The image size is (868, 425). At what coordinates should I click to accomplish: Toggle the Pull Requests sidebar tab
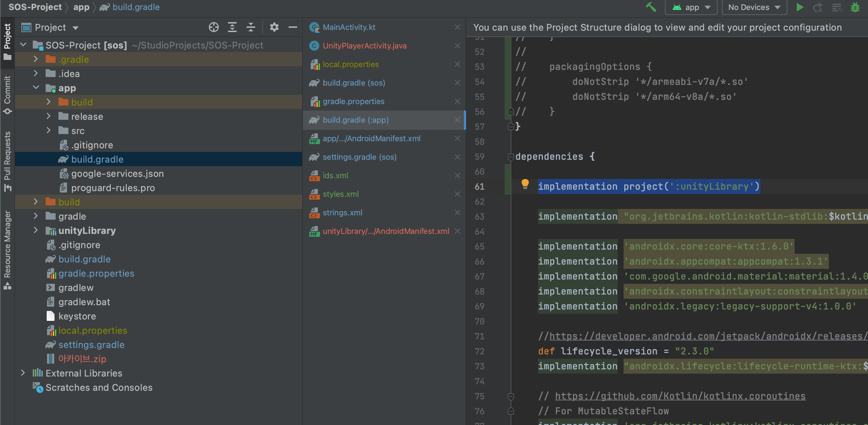[7, 160]
